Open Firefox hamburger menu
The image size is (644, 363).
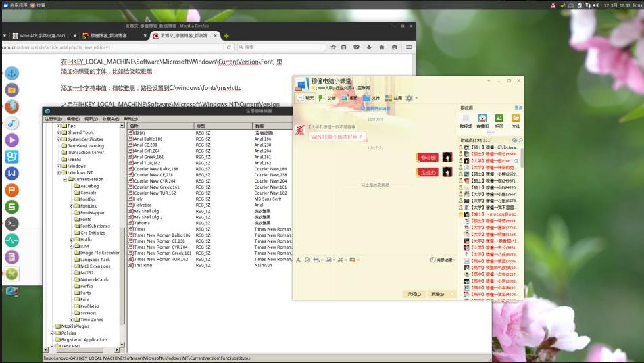(x=409, y=47)
